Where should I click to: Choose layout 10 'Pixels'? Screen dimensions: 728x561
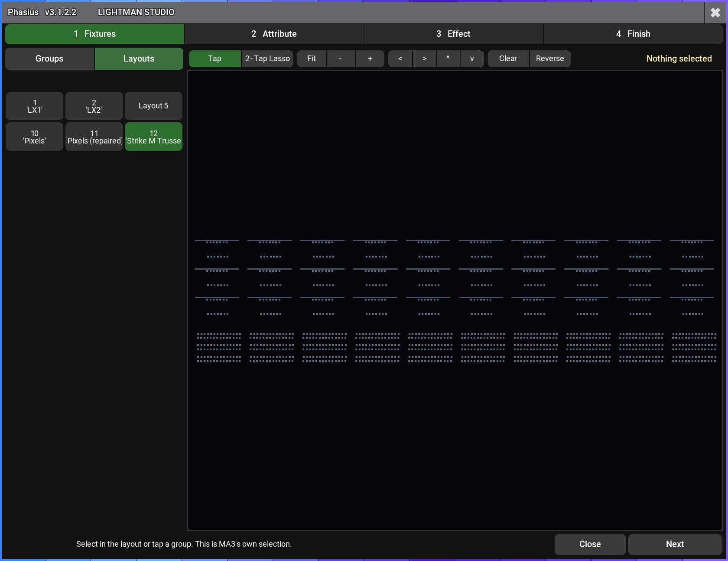[x=35, y=137]
